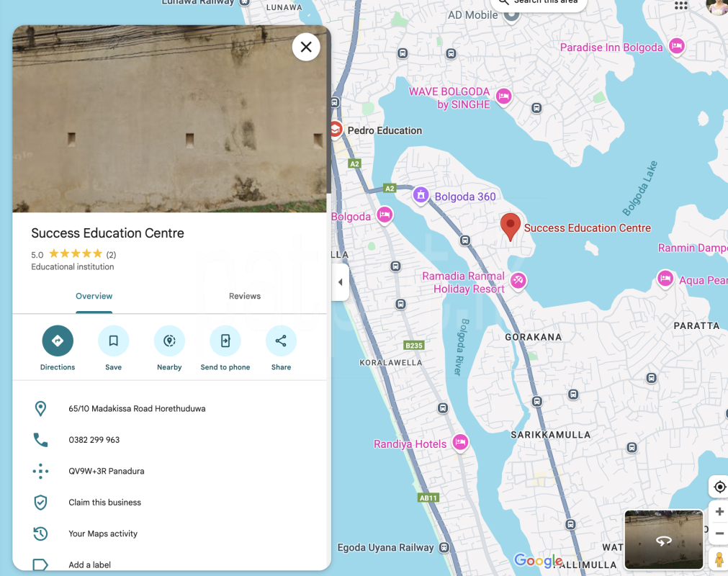
Task: Open the Street View thumbnail preview
Action: pos(664,540)
